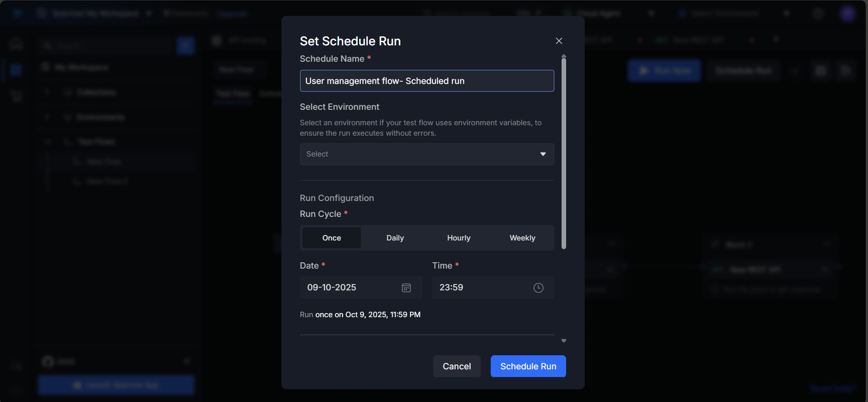Click the Launch Sparrow App button
868x402 pixels.
point(116,385)
